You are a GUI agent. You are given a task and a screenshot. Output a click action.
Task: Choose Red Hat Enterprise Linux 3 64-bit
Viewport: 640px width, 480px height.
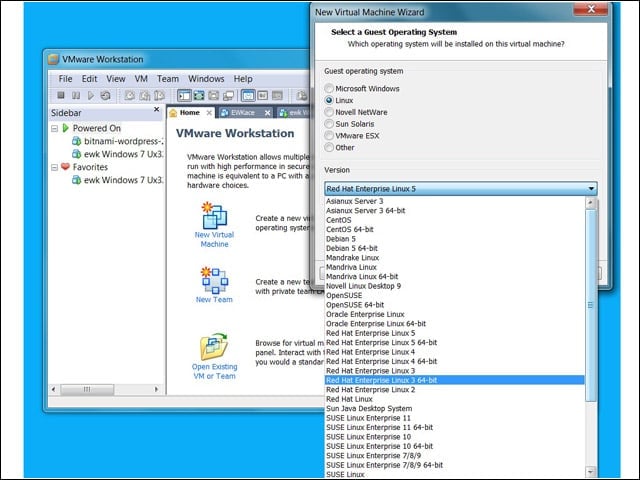click(455, 380)
